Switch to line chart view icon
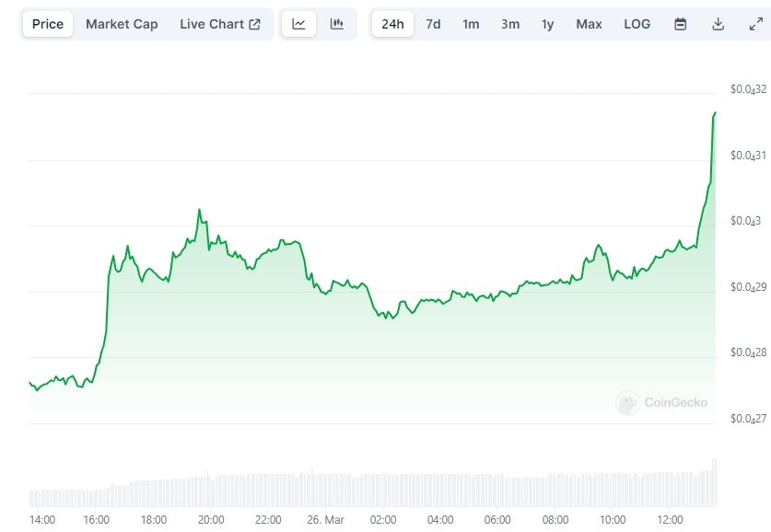 pos(298,24)
